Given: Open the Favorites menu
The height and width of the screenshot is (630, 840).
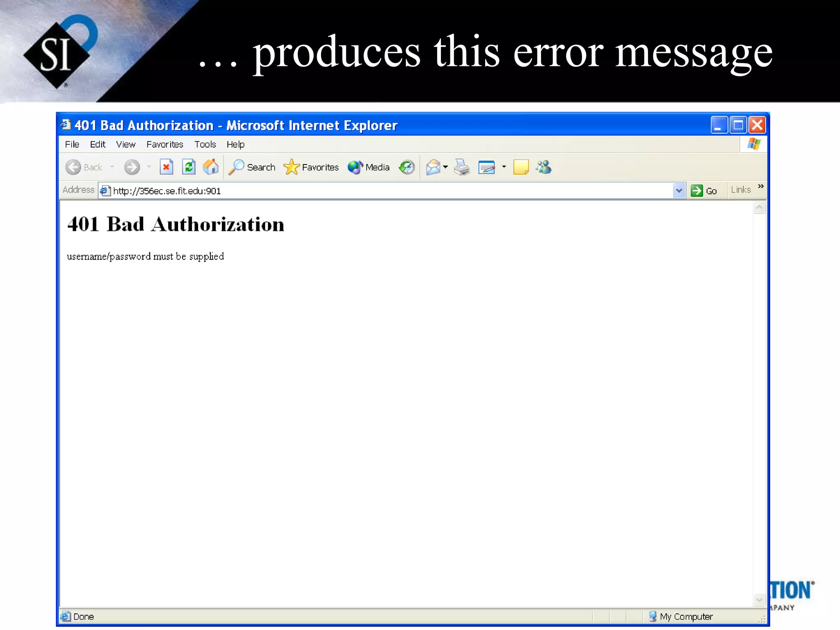Looking at the screenshot, I should [x=165, y=144].
